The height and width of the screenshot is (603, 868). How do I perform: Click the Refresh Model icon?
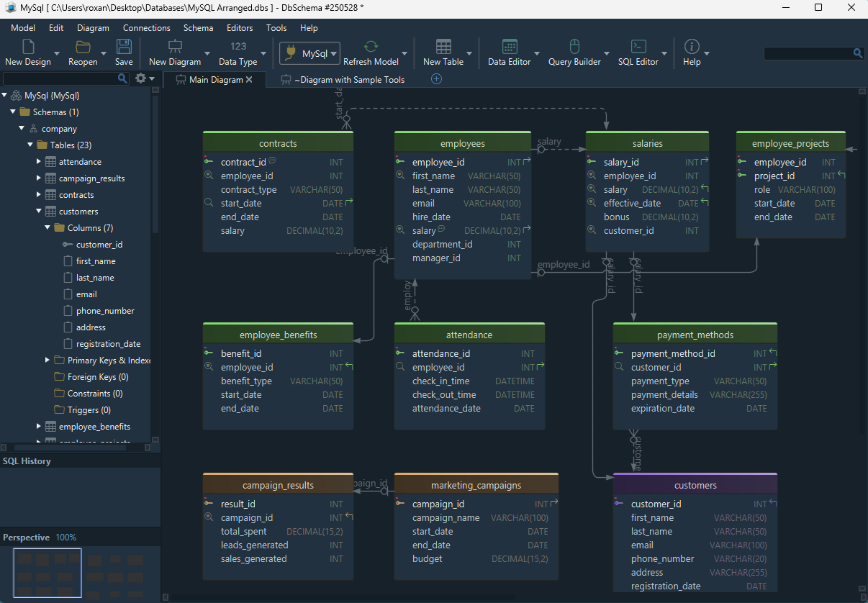[x=371, y=47]
